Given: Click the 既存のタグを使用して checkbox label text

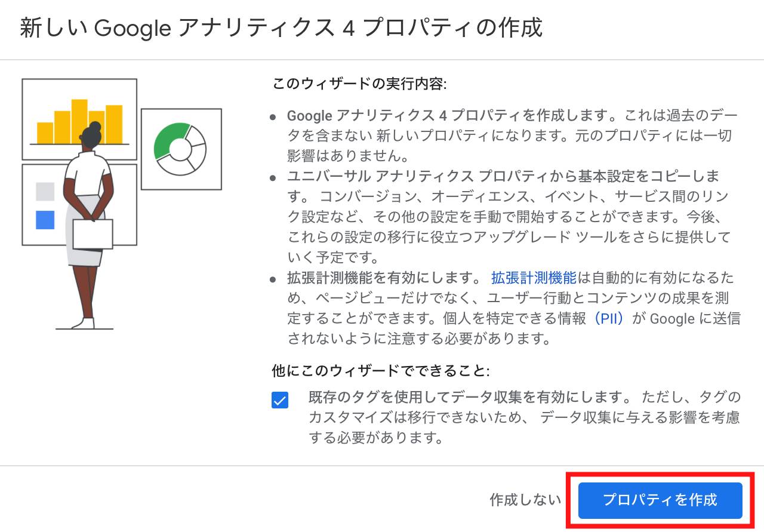Looking at the screenshot, I should point(525,418).
